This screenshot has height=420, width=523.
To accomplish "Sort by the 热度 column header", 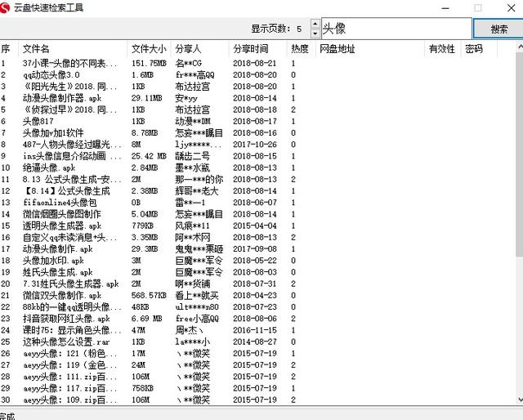I will [x=302, y=49].
